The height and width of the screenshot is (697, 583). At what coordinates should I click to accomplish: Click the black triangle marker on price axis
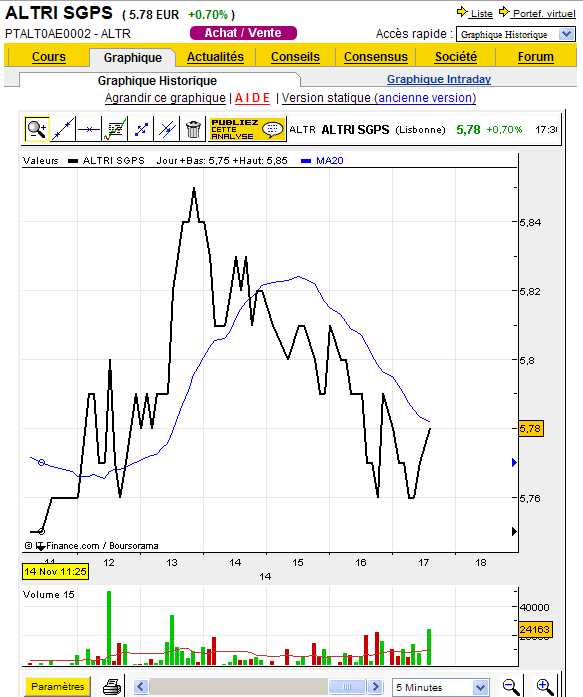click(x=514, y=531)
